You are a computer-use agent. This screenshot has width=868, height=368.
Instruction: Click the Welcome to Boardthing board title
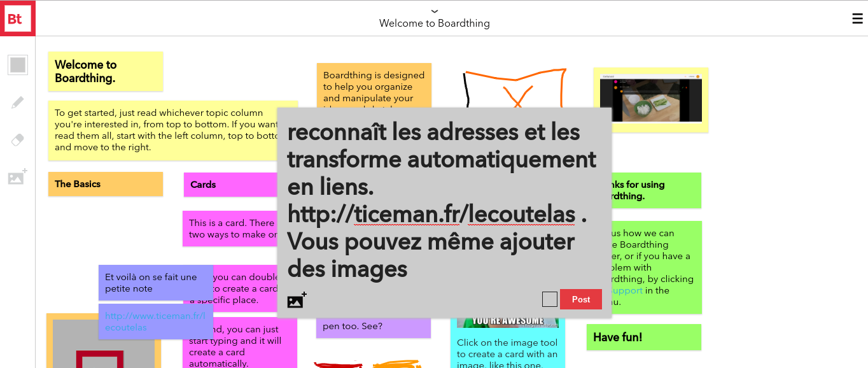point(435,24)
